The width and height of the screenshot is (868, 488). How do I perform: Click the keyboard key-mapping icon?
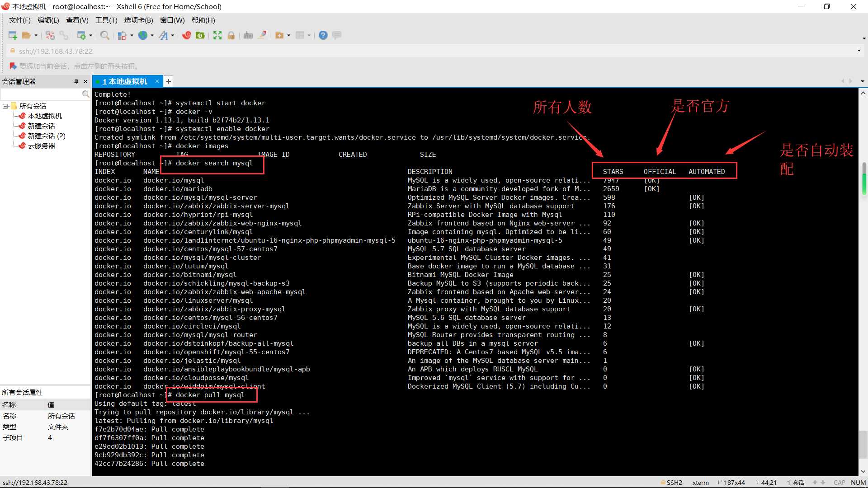pos(248,35)
